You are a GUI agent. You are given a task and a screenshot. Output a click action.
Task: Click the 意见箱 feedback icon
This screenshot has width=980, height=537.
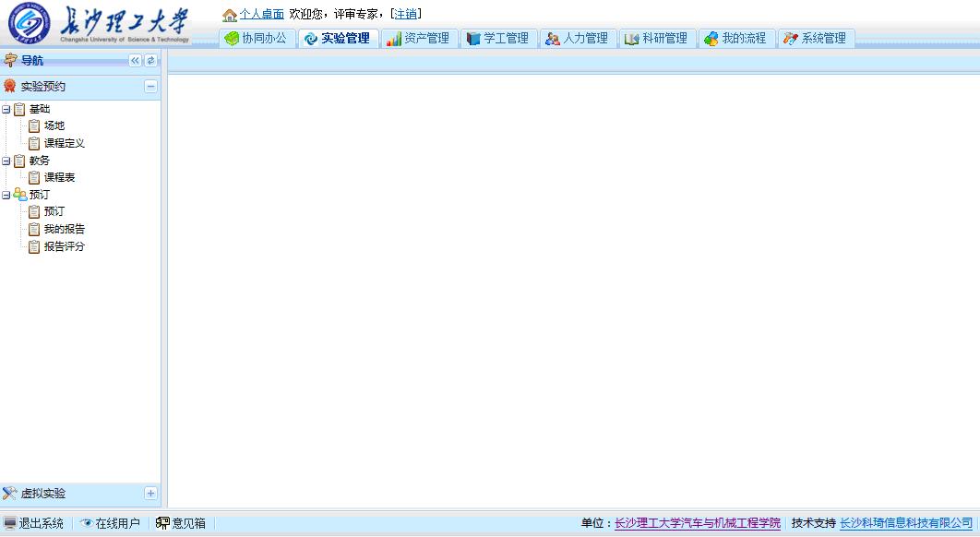[x=162, y=523]
